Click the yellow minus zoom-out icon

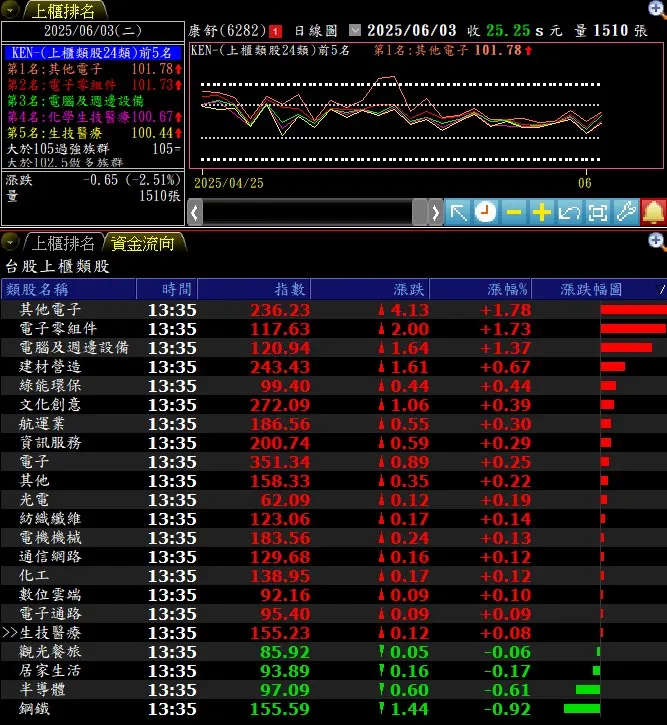pyautogui.click(x=514, y=213)
